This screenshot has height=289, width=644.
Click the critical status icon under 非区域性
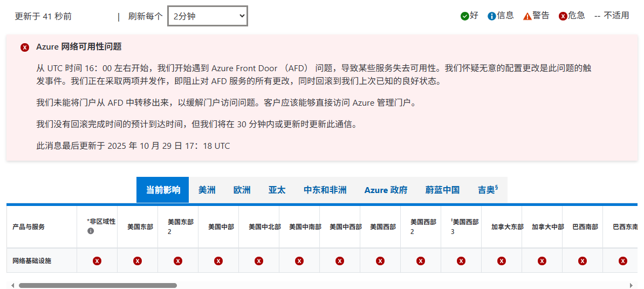(x=97, y=261)
